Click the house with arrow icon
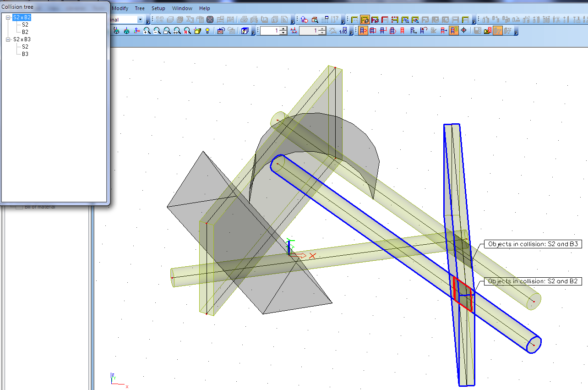Screen dimensions: 588x390 (304, 20)
